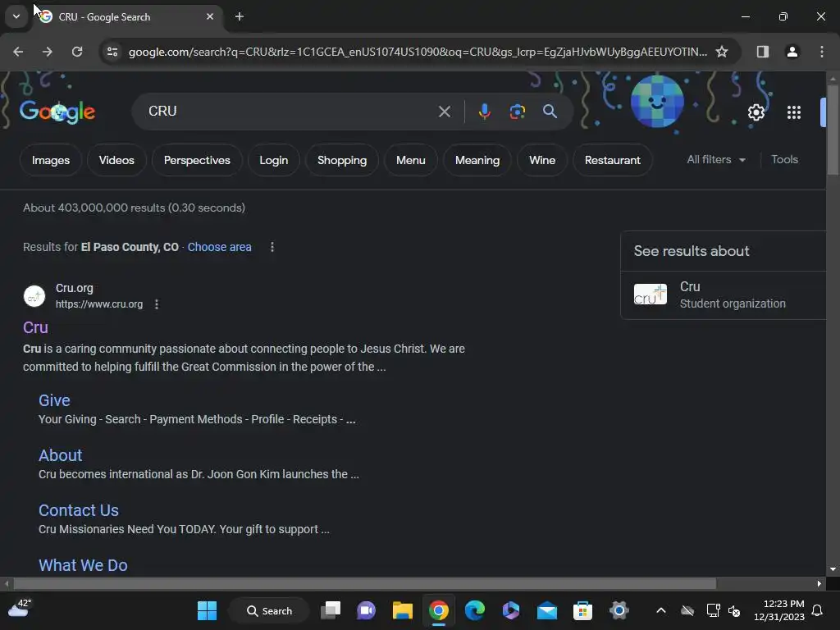The height and width of the screenshot is (630, 840).
Task: Start voice search with microphone
Action: [x=484, y=112]
